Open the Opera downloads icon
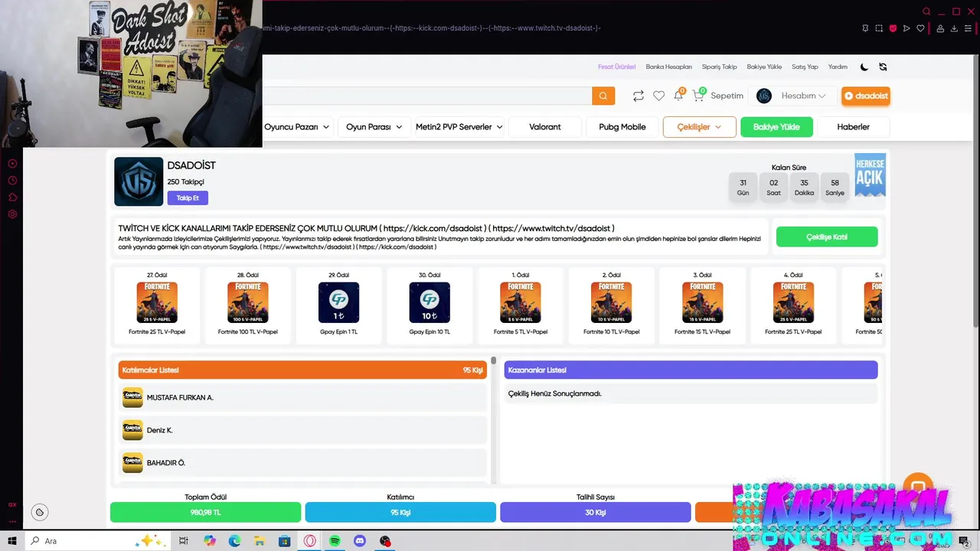Screen dimensions: 980x551 pyautogui.click(x=954, y=28)
